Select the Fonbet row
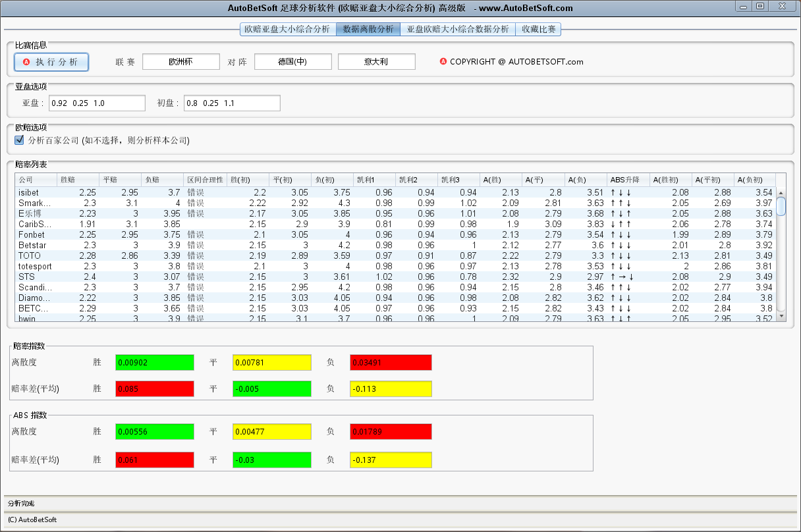Image resolution: width=801 pixels, height=532 pixels. coord(395,234)
